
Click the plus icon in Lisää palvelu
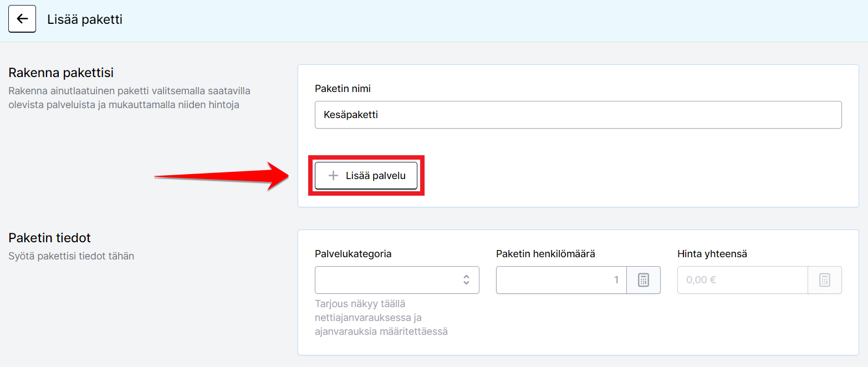coord(333,176)
